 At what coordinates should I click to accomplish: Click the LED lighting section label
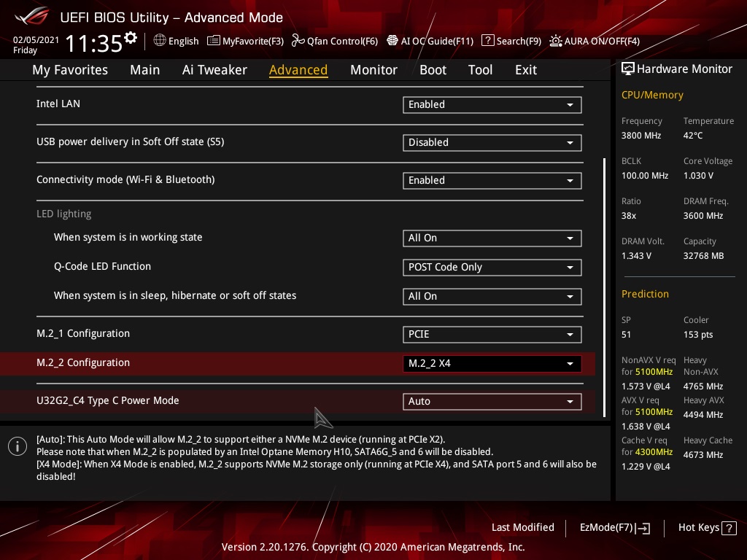point(64,214)
